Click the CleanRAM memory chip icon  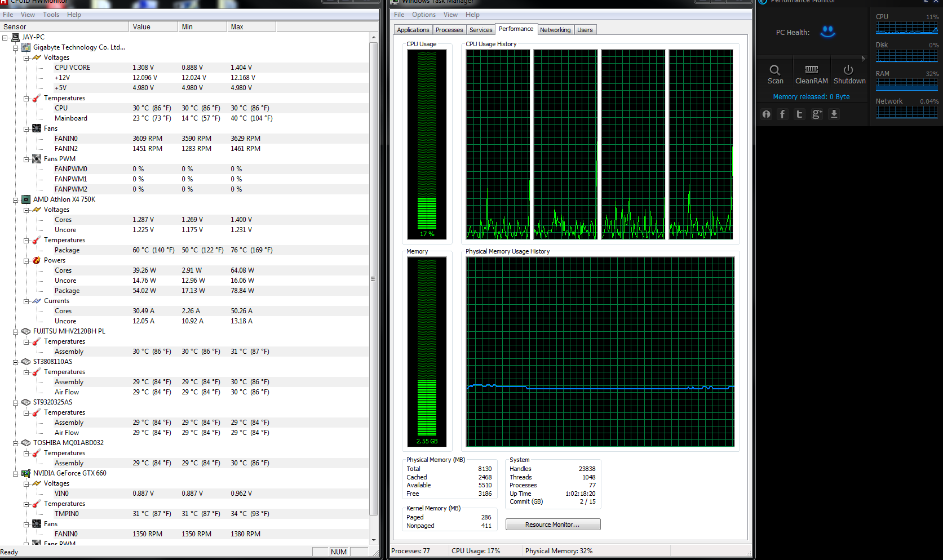tap(812, 69)
